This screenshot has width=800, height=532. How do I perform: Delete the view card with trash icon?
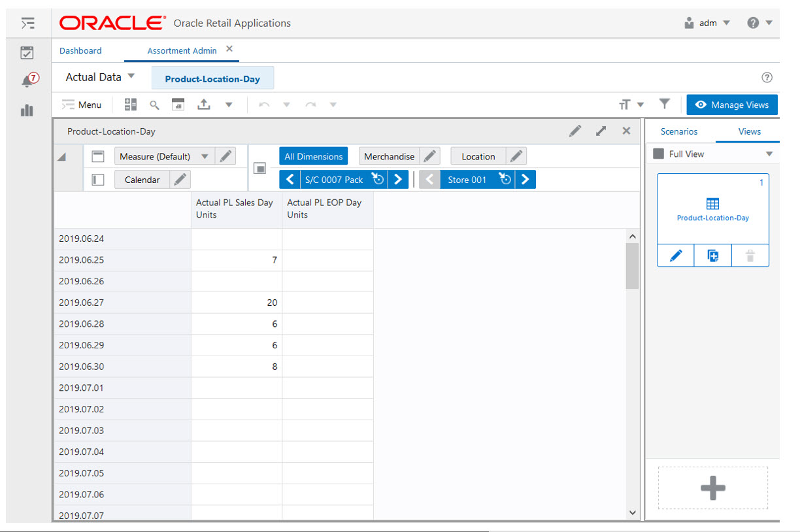point(750,256)
